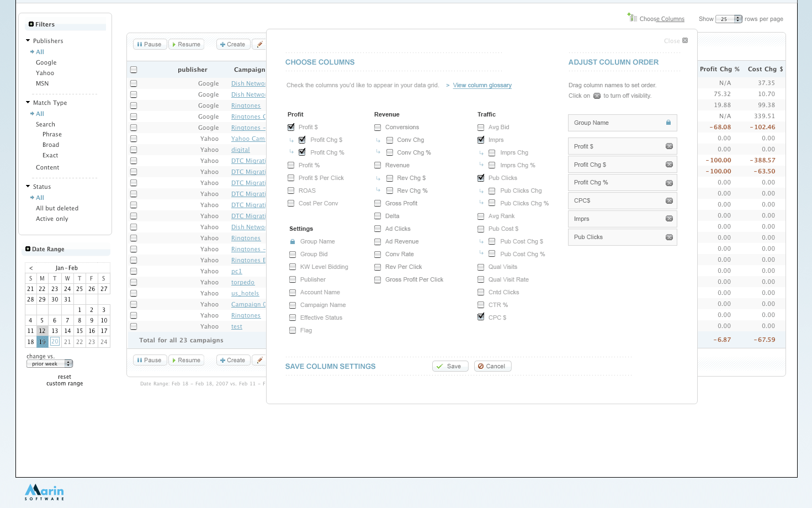Turn off visibility for Imprs column item

[x=669, y=219]
